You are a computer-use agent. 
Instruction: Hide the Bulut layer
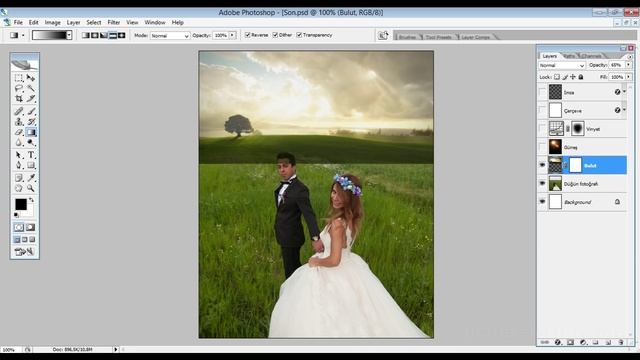pos(542,165)
